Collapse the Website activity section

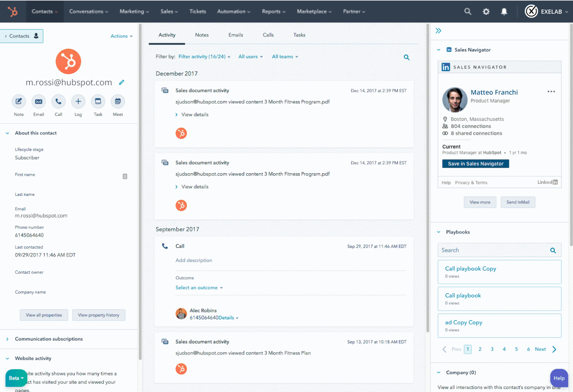(x=7, y=359)
